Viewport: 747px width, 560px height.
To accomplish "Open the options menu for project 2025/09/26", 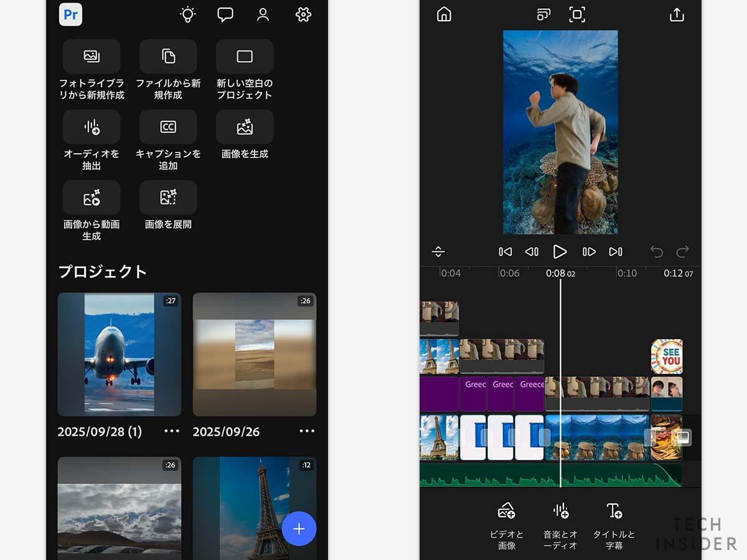I will [306, 431].
